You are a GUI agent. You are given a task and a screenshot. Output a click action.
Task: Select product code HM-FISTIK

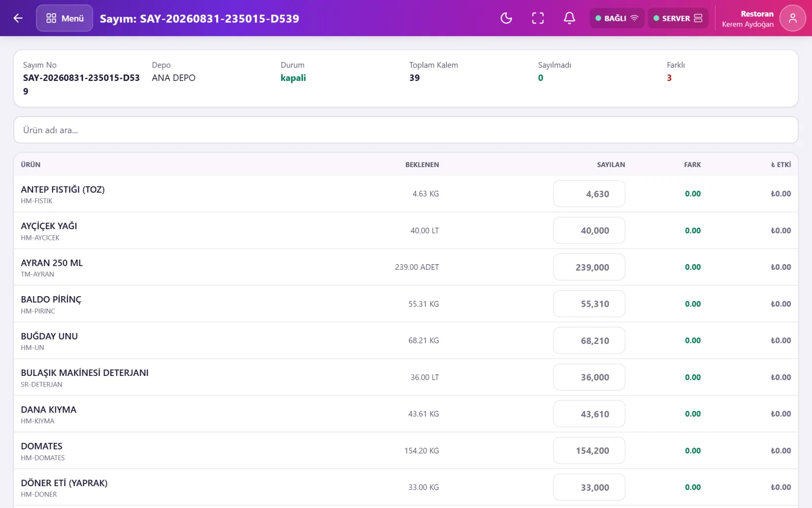pyautogui.click(x=37, y=201)
